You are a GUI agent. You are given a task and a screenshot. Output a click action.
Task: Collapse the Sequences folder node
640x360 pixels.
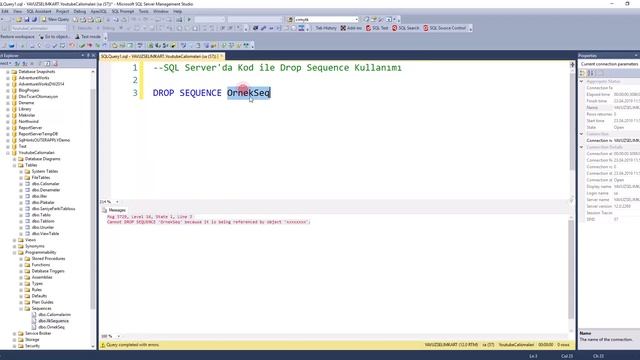click(21, 309)
